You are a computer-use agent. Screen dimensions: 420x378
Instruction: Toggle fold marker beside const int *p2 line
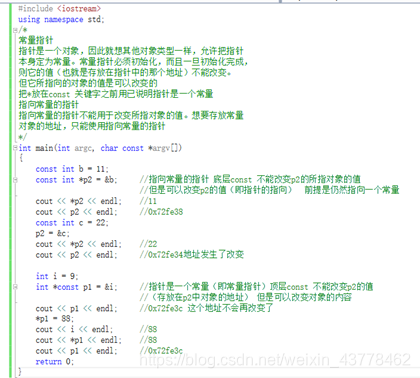coord(15,180)
